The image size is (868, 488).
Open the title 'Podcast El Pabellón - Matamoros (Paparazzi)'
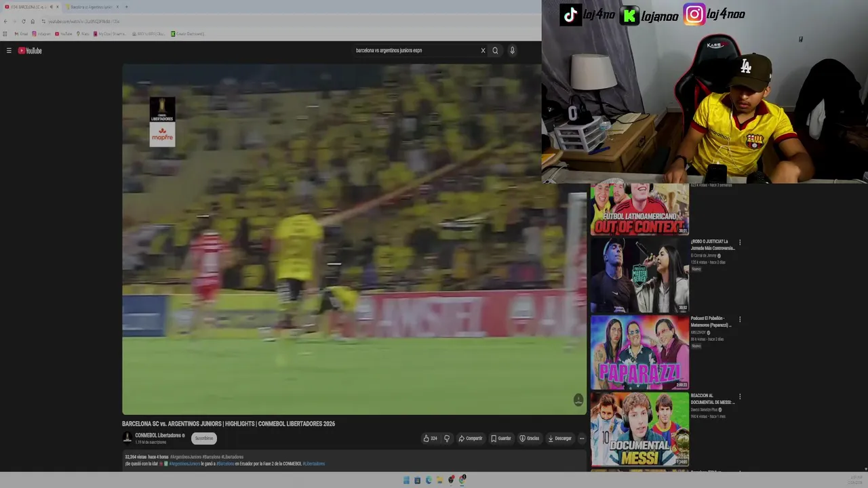coord(711,322)
